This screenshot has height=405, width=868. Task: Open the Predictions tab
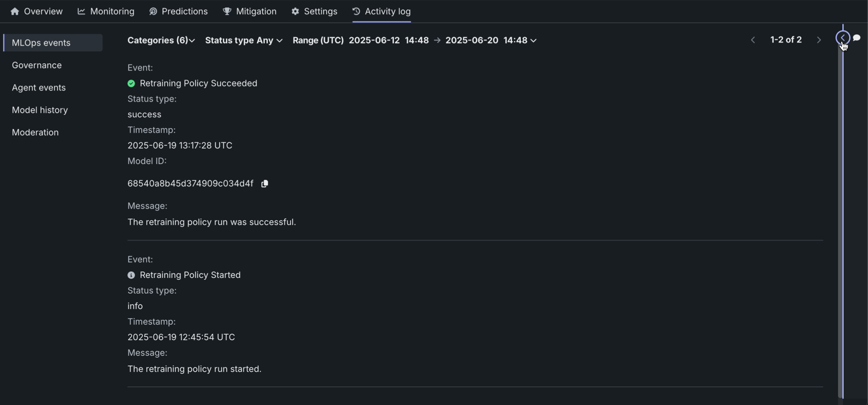pos(178,11)
